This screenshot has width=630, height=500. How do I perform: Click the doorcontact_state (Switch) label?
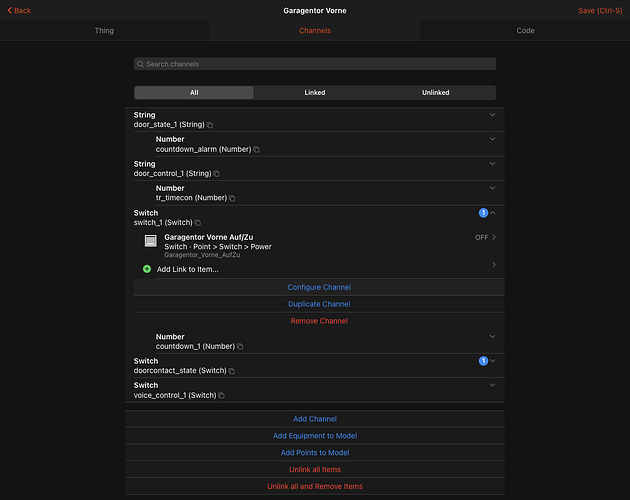point(180,371)
